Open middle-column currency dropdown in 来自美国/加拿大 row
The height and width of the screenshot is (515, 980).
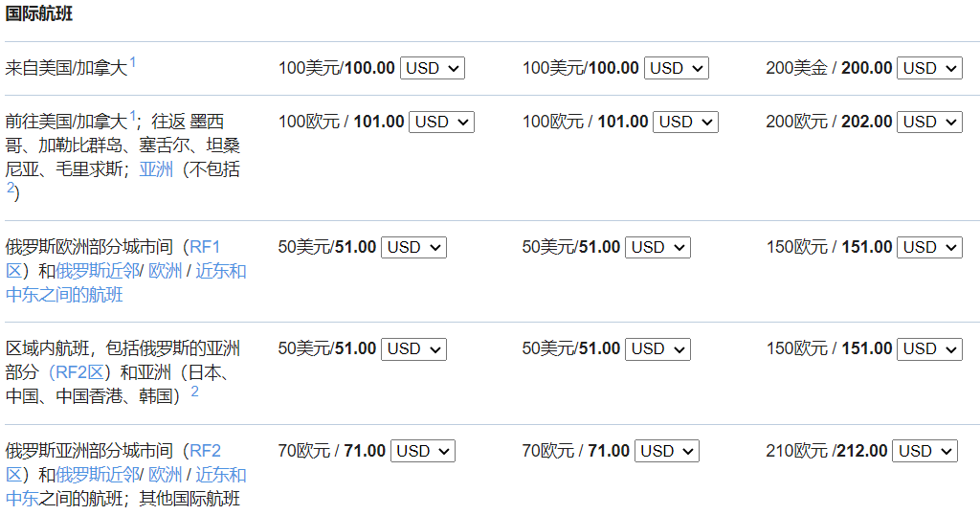[x=676, y=68]
